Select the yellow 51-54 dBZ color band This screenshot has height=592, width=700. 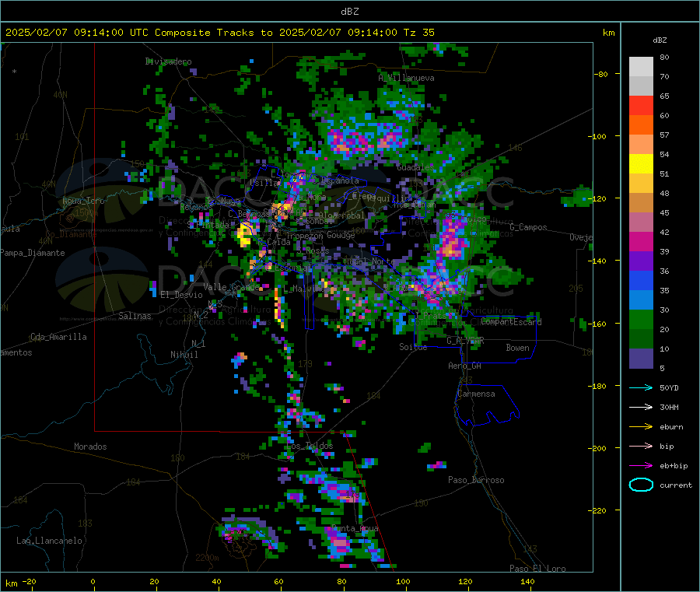coord(641,164)
